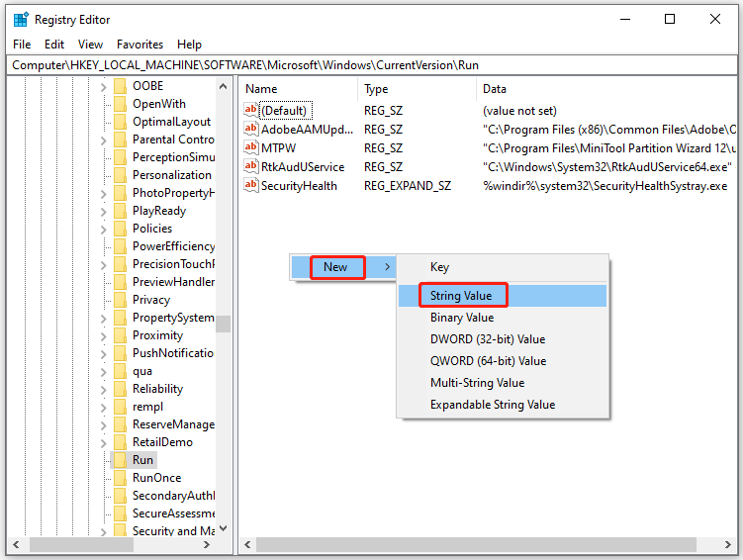Click the tree pane scroll up arrow
The image size is (743, 560).
tap(224, 86)
